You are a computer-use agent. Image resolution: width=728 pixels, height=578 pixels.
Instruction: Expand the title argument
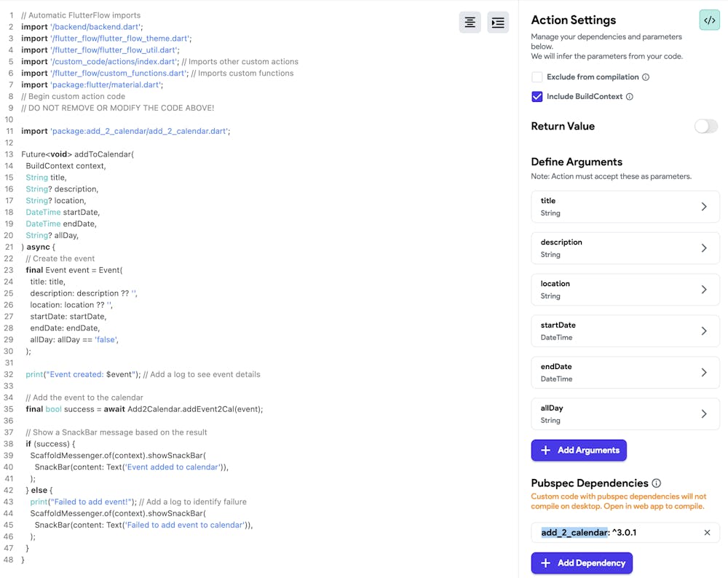[x=625, y=207]
